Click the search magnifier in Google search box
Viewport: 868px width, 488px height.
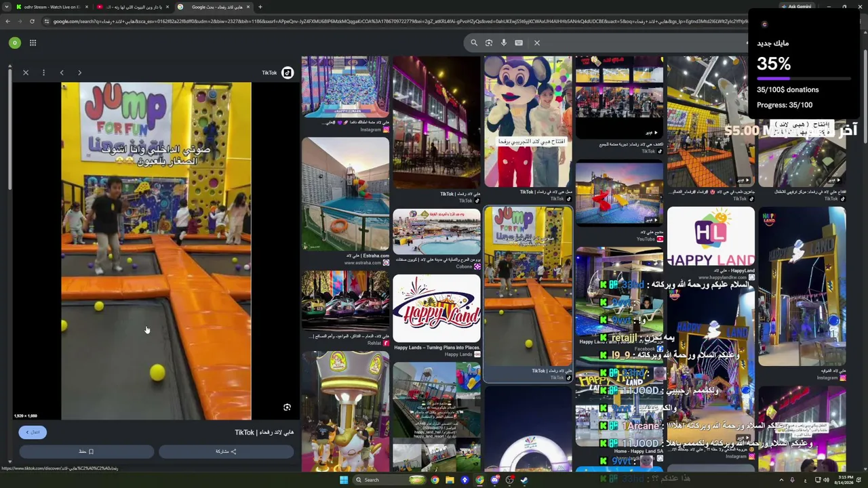click(474, 43)
